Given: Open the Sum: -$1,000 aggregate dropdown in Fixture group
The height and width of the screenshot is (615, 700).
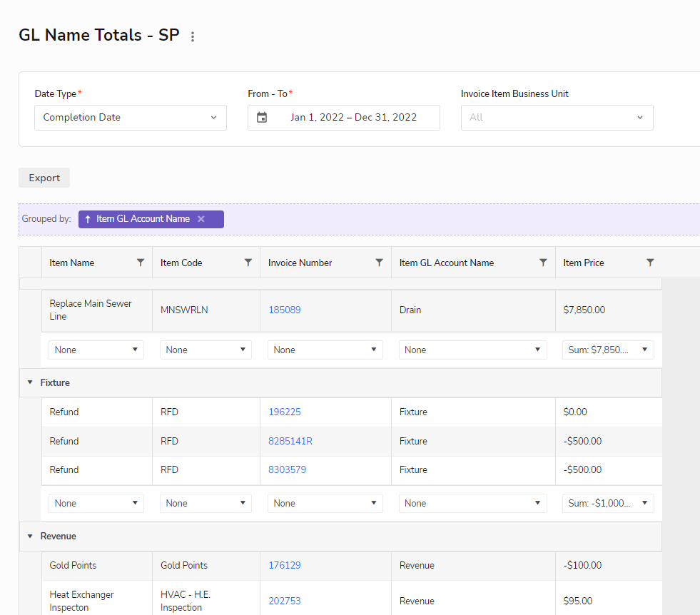Looking at the screenshot, I should click(608, 503).
